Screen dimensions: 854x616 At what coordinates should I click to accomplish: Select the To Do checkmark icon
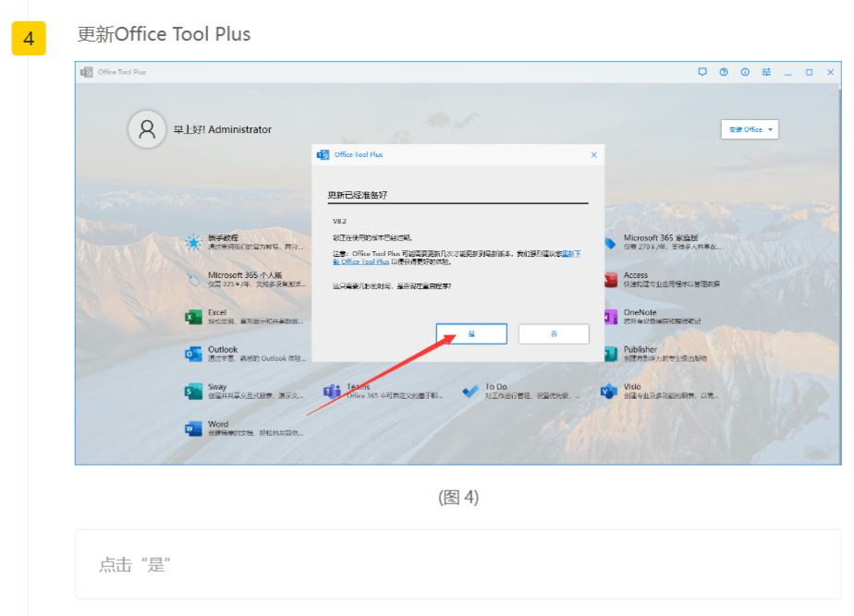point(470,392)
